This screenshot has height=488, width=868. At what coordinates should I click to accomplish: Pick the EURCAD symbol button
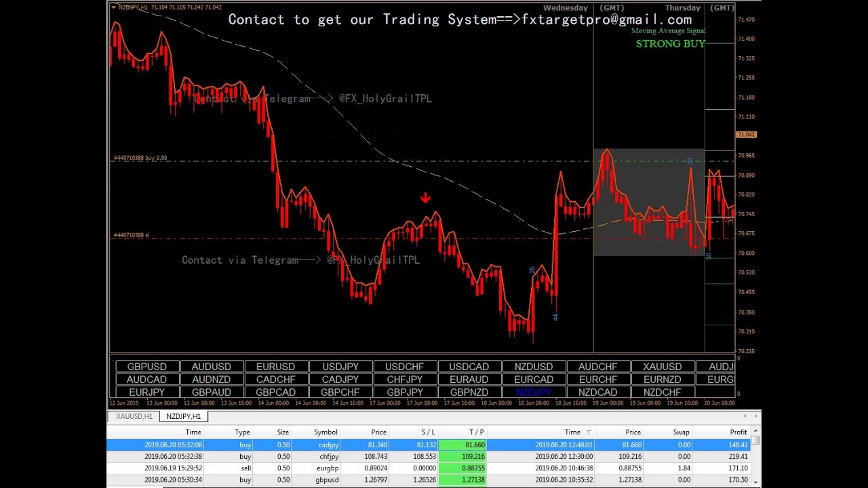[x=533, y=380]
